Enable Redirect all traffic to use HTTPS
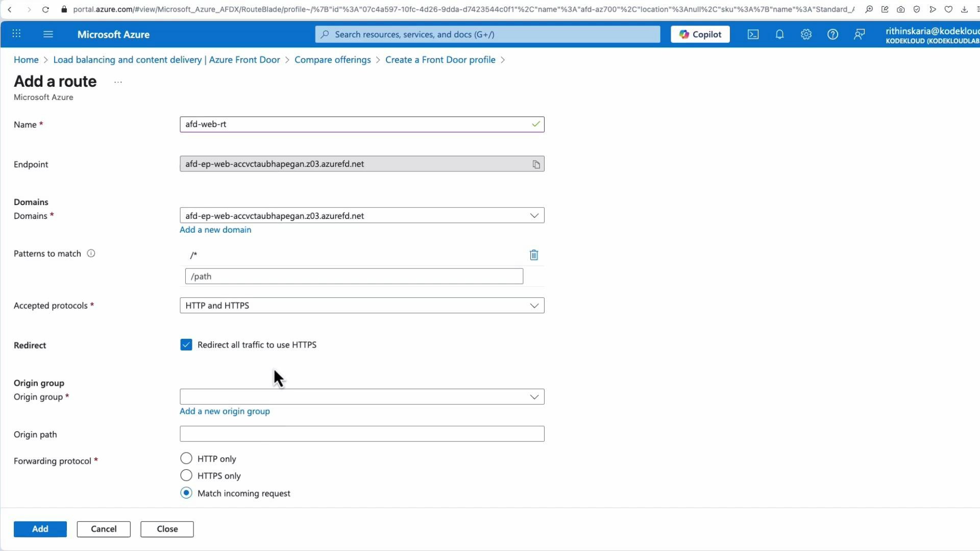980x551 pixels. pyautogui.click(x=186, y=344)
